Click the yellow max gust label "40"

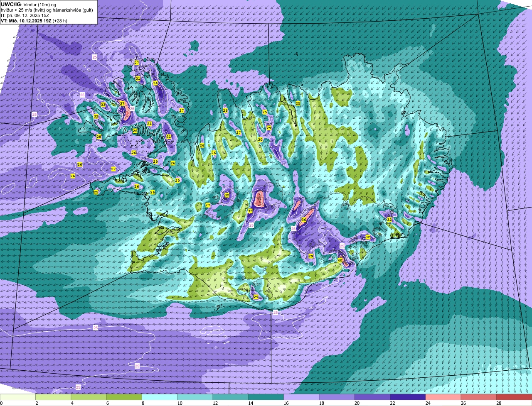[340, 260]
